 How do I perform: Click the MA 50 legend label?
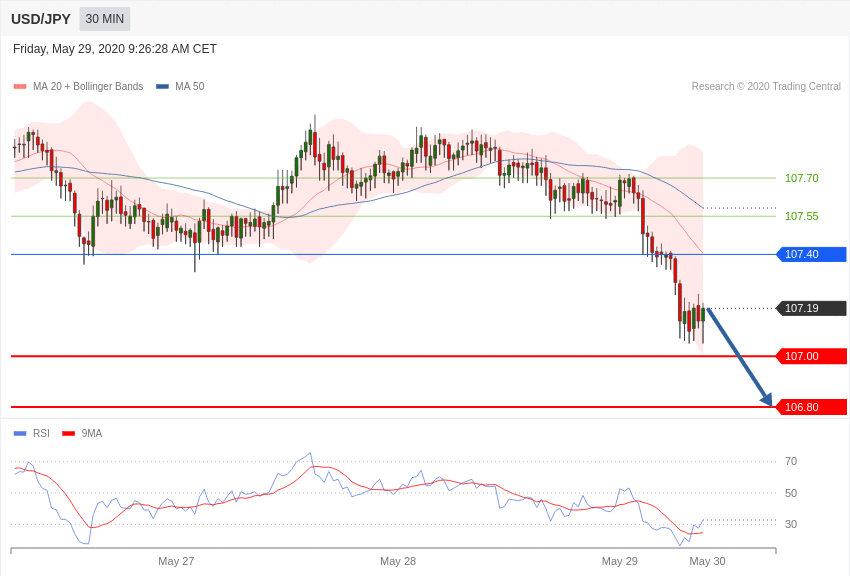tap(190, 86)
